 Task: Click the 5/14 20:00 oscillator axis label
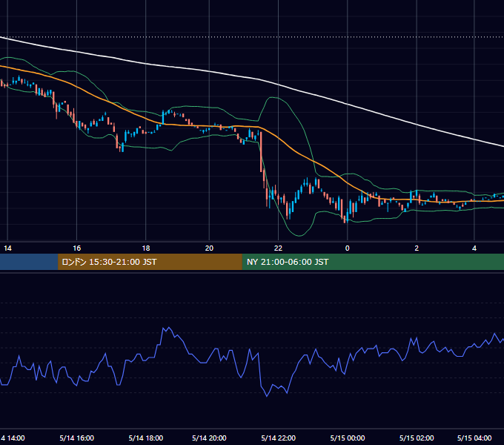click(x=209, y=438)
